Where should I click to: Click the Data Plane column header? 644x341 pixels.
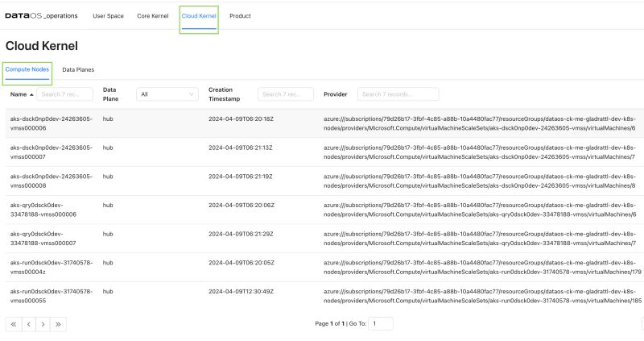[x=110, y=94]
